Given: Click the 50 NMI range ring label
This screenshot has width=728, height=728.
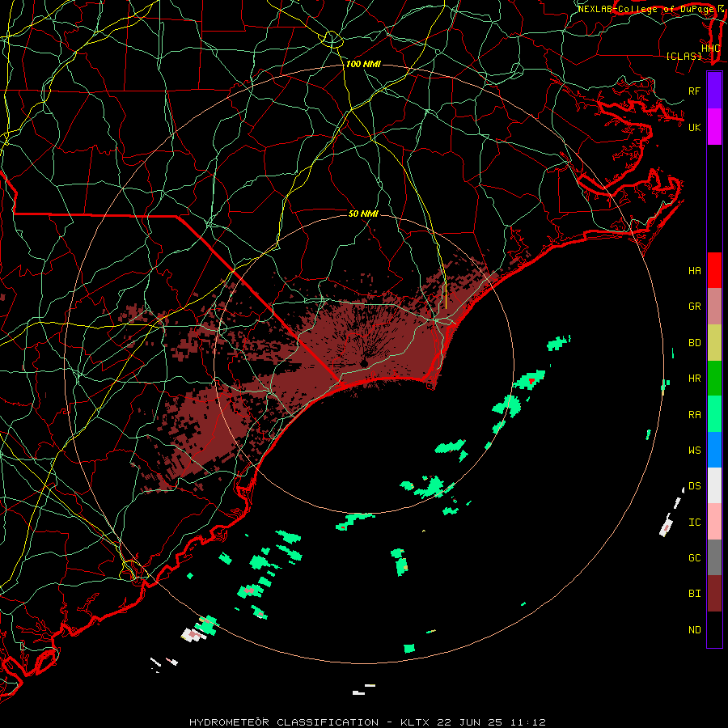Looking at the screenshot, I should pos(363,214).
